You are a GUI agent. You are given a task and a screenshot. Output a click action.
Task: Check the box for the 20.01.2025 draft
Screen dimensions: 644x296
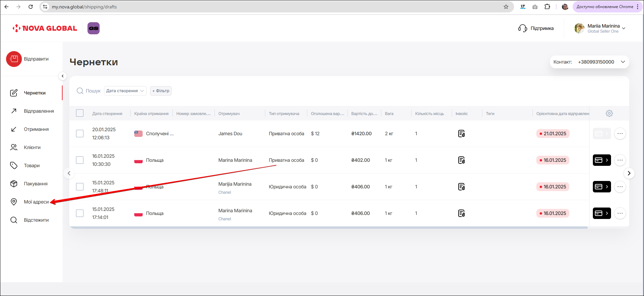(x=80, y=134)
